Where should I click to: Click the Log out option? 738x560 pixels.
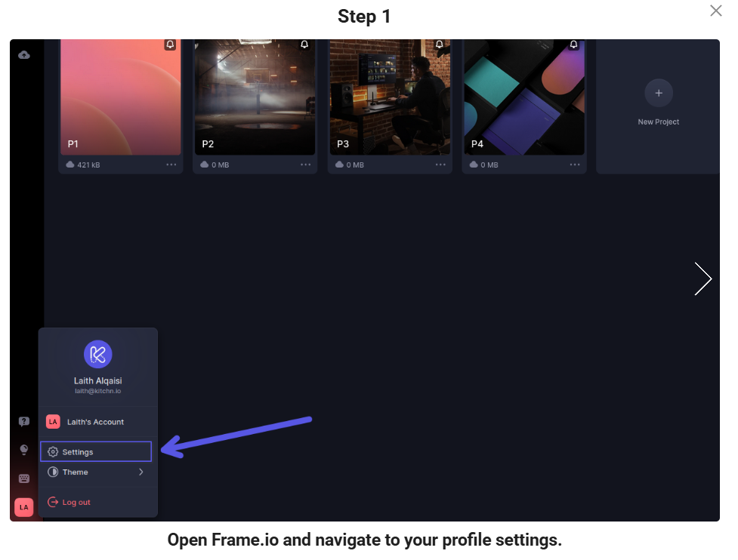tap(76, 503)
